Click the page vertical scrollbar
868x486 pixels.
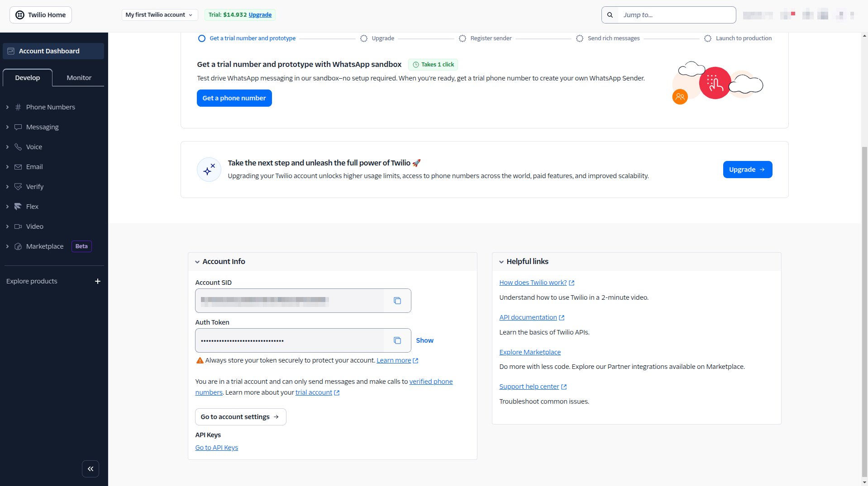coord(864,312)
